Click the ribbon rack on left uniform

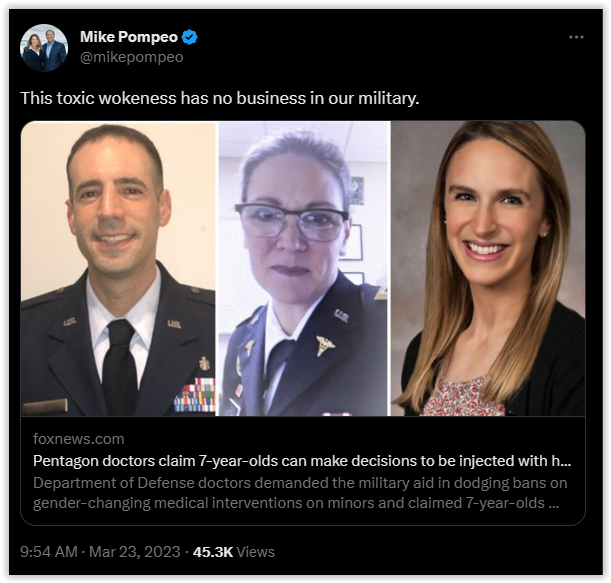(x=194, y=396)
